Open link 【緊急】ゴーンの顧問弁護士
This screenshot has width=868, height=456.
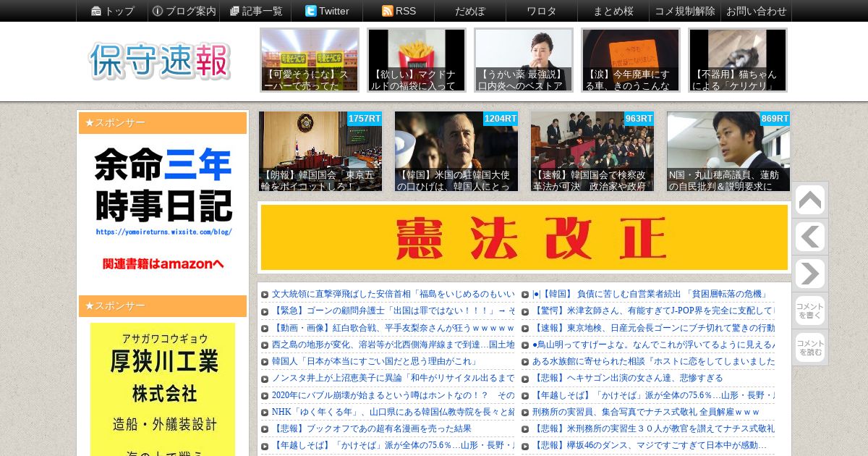coord(393,311)
